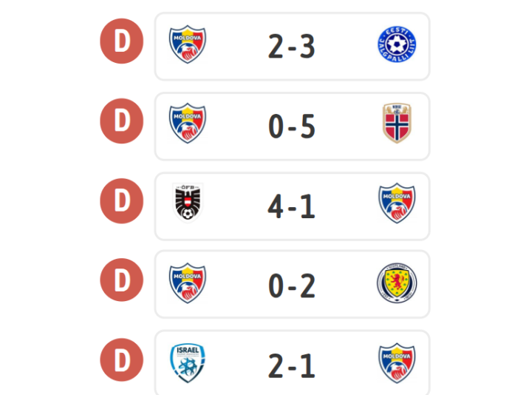Click Moldova crest in the 0-2 match

click(188, 283)
